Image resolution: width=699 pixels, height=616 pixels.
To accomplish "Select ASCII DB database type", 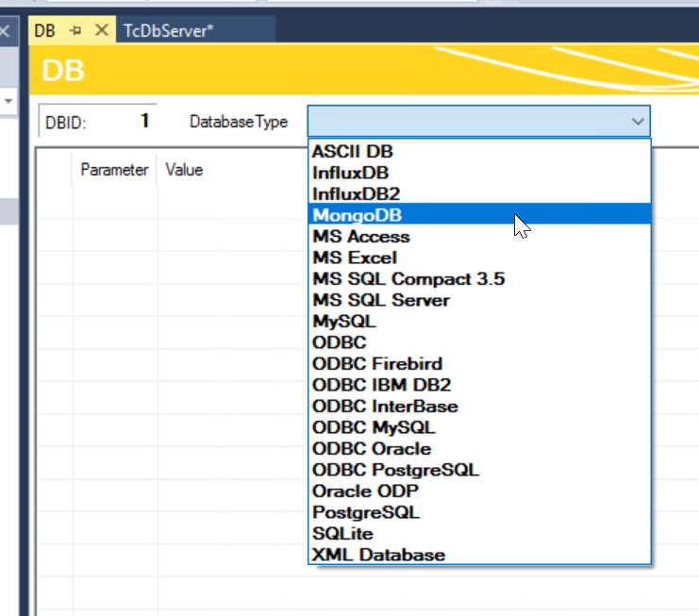I will coord(479,152).
